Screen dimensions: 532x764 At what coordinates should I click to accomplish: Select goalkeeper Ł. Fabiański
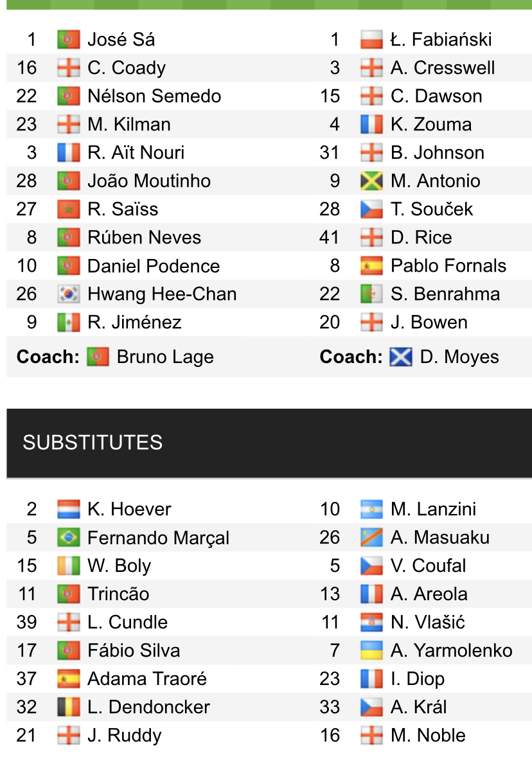(x=441, y=40)
